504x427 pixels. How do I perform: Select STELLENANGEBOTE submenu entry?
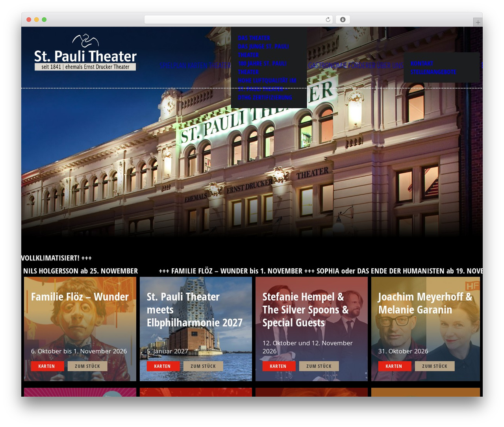click(433, 72)
